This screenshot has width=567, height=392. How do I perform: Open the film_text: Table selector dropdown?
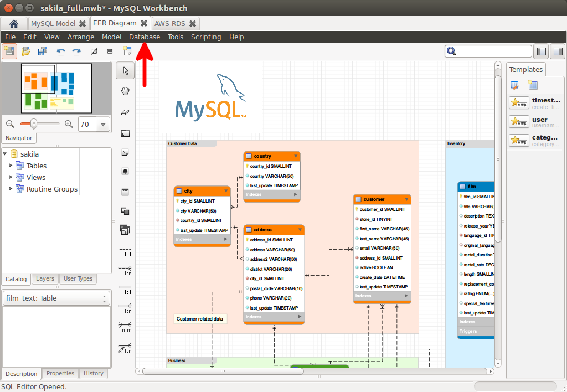pyautogui.click(x=56, y=298)
